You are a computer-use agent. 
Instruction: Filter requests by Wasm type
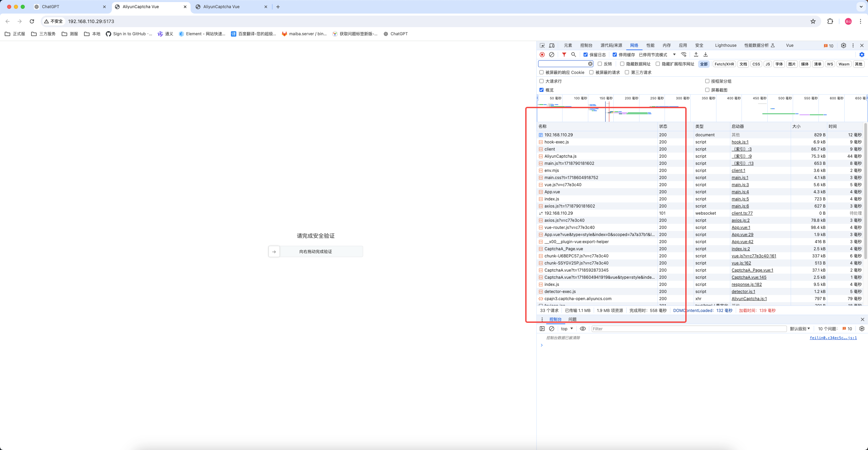pyautogui.click(x=844, y=64)
